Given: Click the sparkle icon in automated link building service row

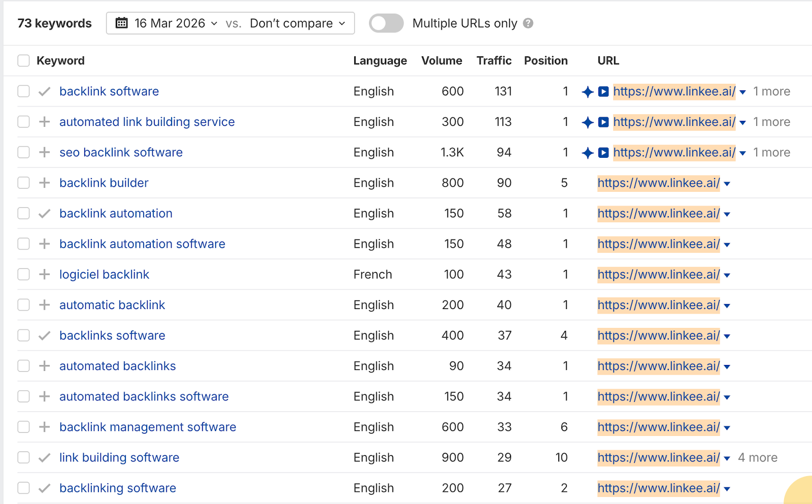Looking at the screenshot, I should 587,122.
